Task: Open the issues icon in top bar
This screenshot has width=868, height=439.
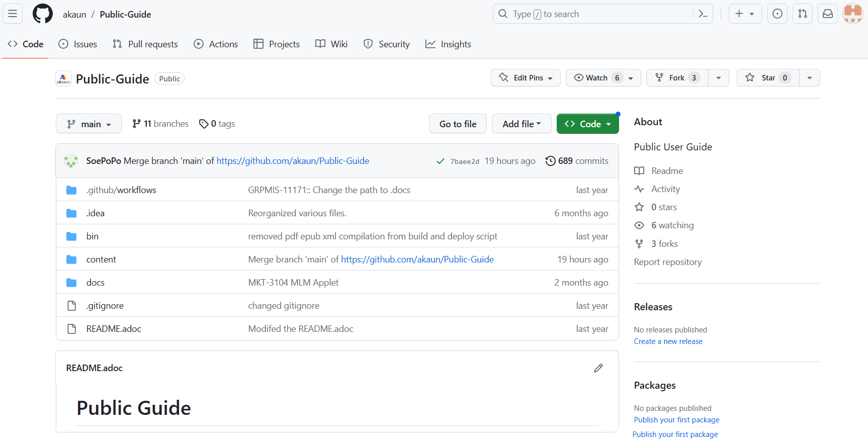Action: 777,14
